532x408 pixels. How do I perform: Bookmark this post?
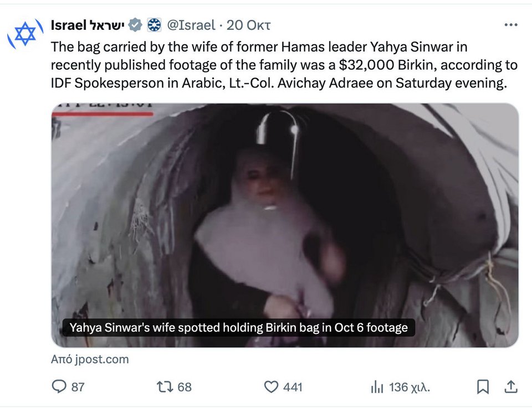tap(483, 386)
